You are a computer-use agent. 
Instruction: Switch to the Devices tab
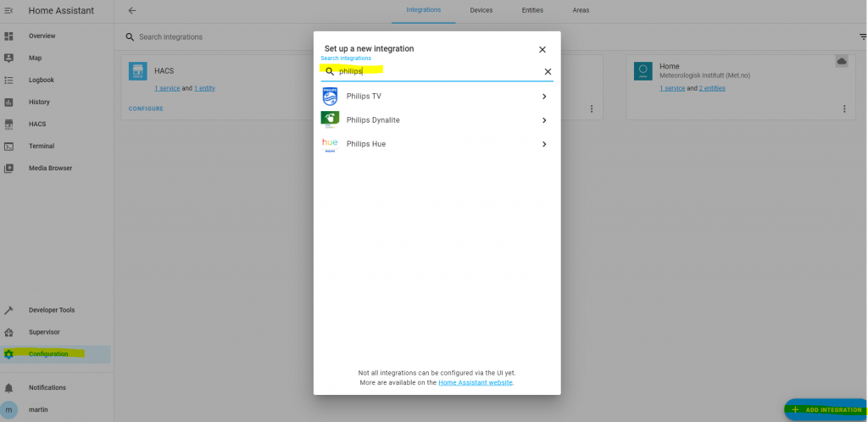click(x=481, y=10)
